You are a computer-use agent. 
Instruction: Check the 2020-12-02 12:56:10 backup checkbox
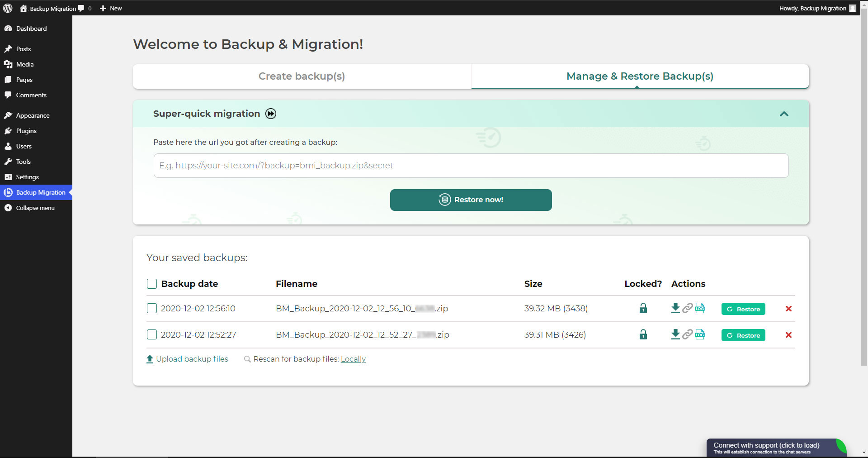coord(152,308)
